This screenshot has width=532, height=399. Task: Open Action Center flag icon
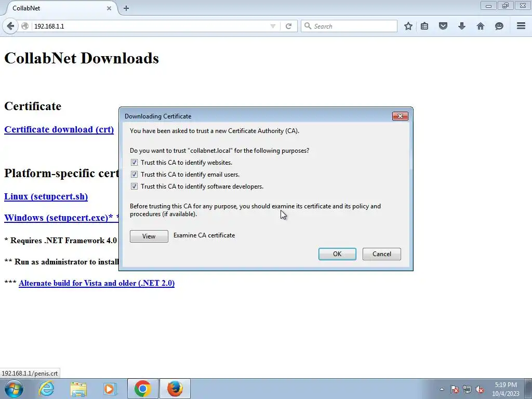pos(455,389)
